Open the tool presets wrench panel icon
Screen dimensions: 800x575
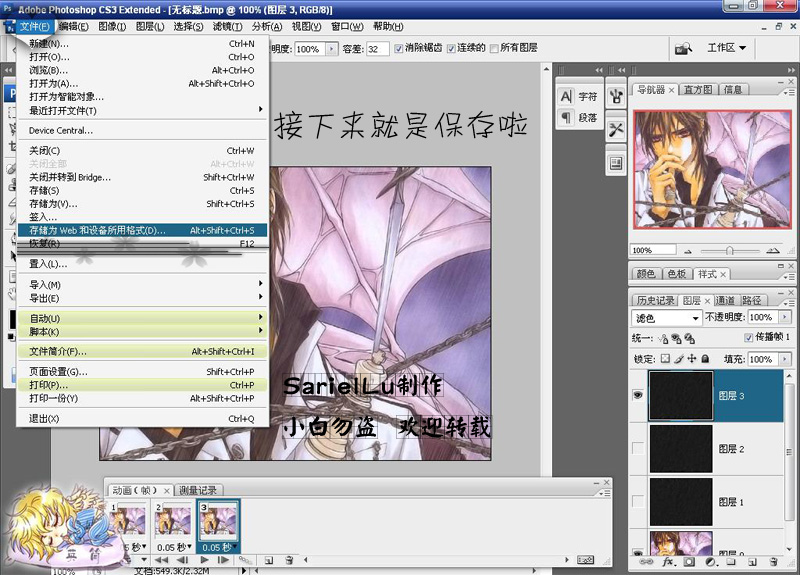pyautogui.click(x=616, y=130)
